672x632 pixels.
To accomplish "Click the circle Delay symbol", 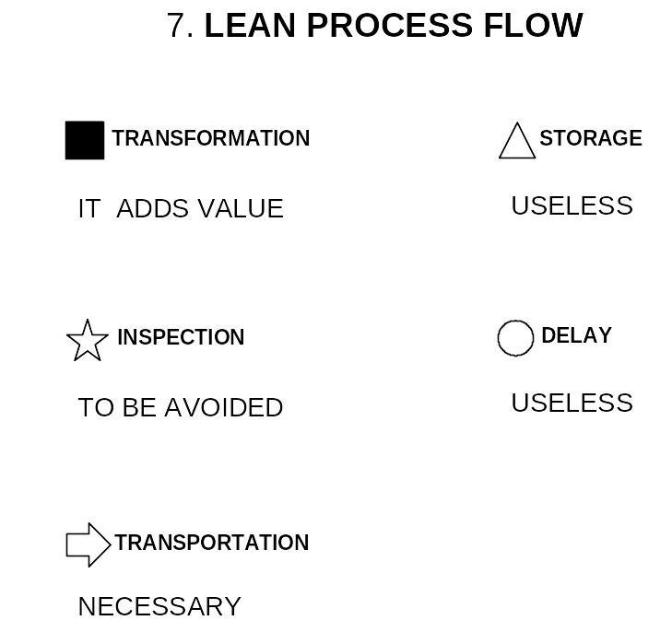I will (515, 338).
